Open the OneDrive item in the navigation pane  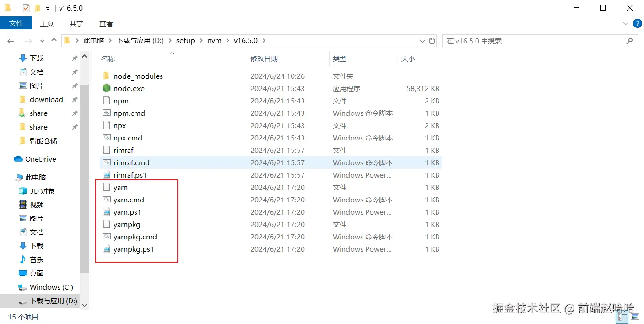click(39, 159)
